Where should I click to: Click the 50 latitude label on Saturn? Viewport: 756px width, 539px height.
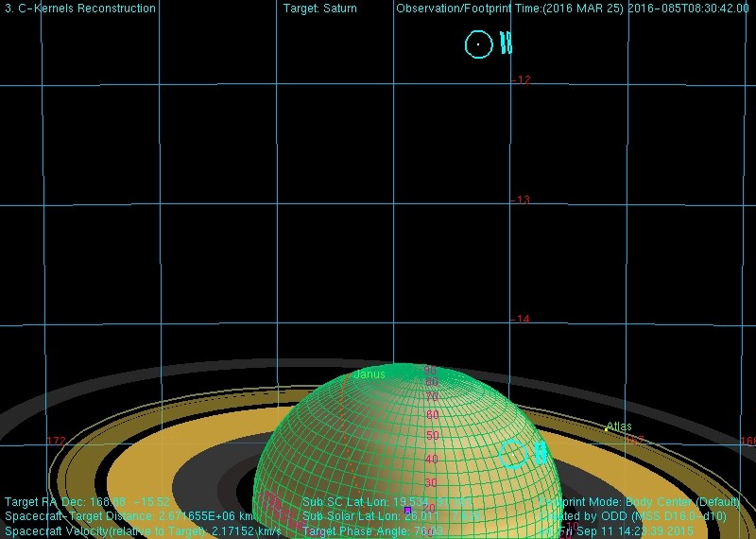coord(433,435)
